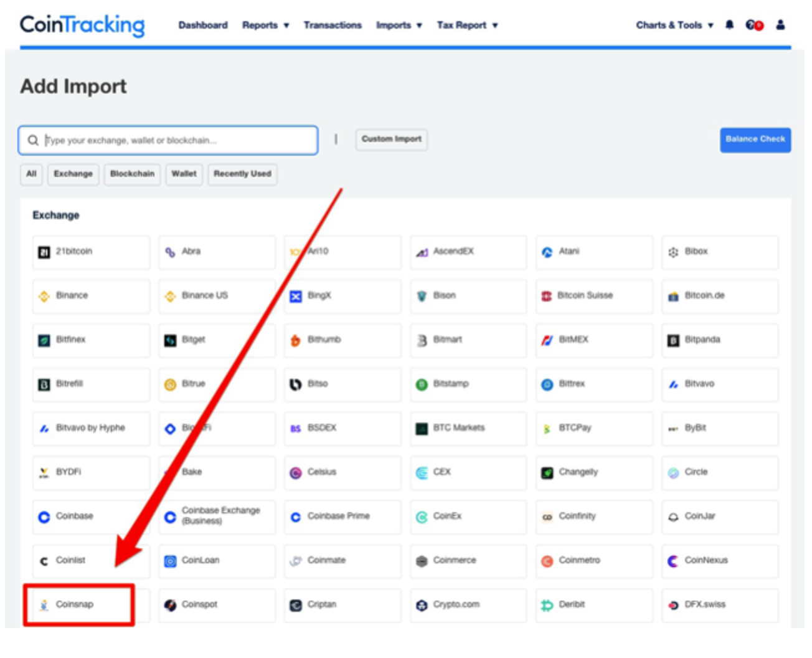Click the Bithumb logo icon
This screenshot has height=658, width=812.
coord(296,341)
